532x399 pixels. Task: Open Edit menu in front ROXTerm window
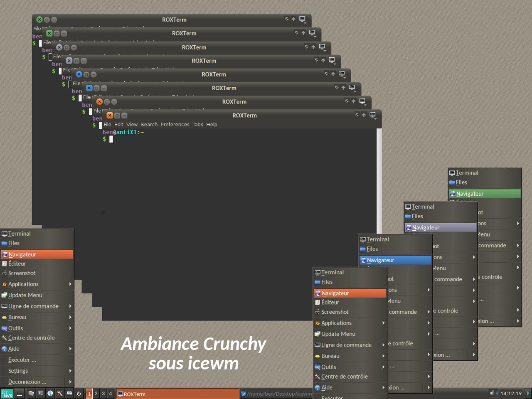(119, 124)
